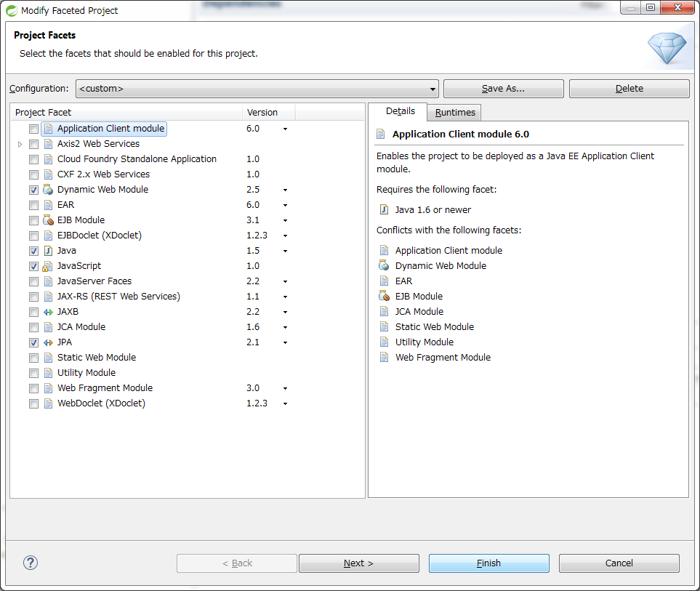This screenshot has width=700, height=591.
Task: Click the EJB Module icon in facet list
Action: (48, 220)
